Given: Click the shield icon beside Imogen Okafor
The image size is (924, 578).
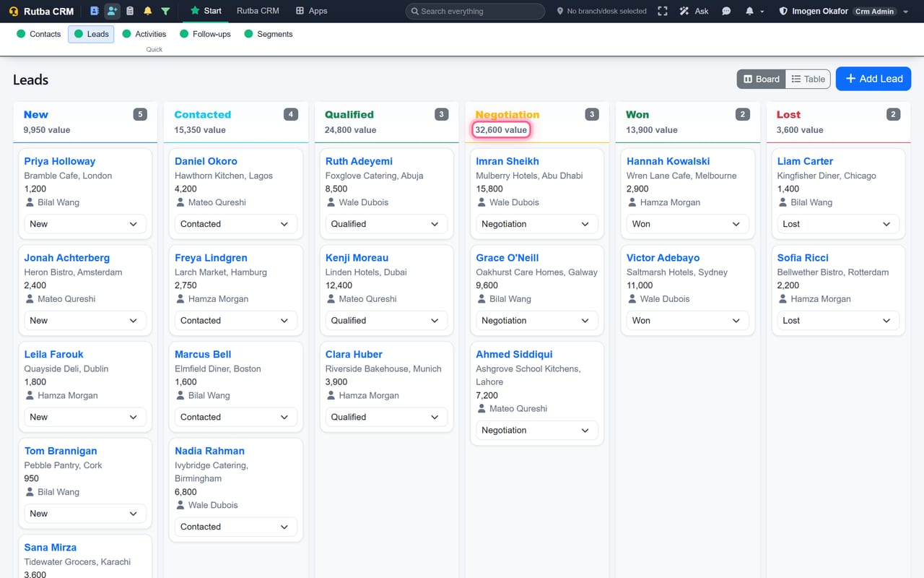Looking at the screenshot, I should [784, 11].
